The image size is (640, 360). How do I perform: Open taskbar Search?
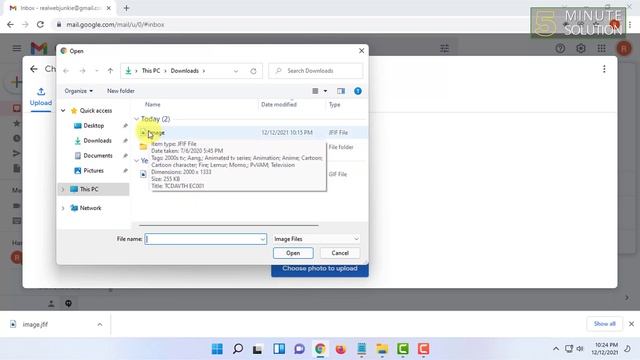click(x=238, y=349)
